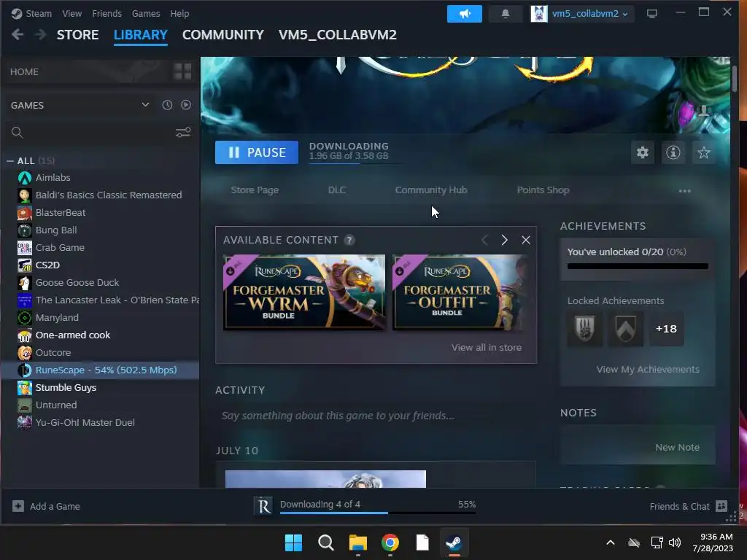Expand the Games dropdown chevron
747x560 pixels.
tap(145, 105)
